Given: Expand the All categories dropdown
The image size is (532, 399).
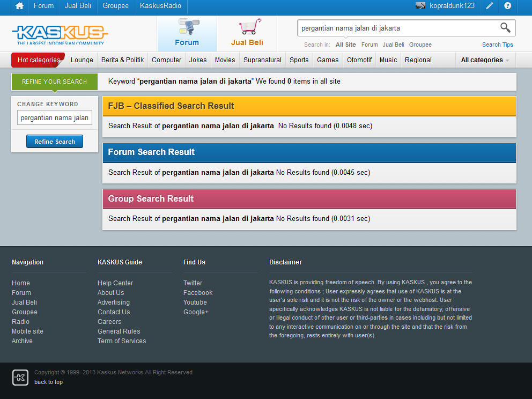Looking at the screenshot, I should 485,60.
